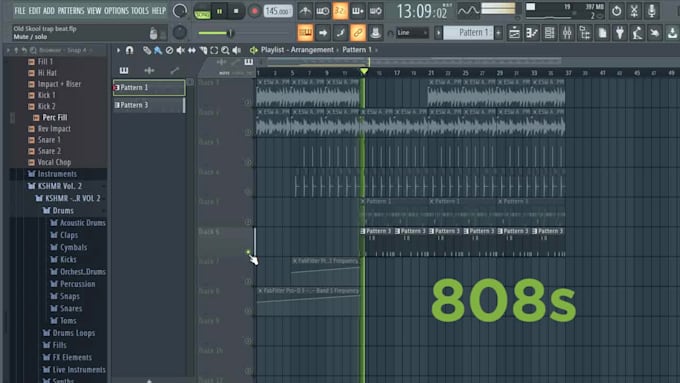The image size is (680, 383).
Task: Select the Paint brush tool
Action: point(158,51)
